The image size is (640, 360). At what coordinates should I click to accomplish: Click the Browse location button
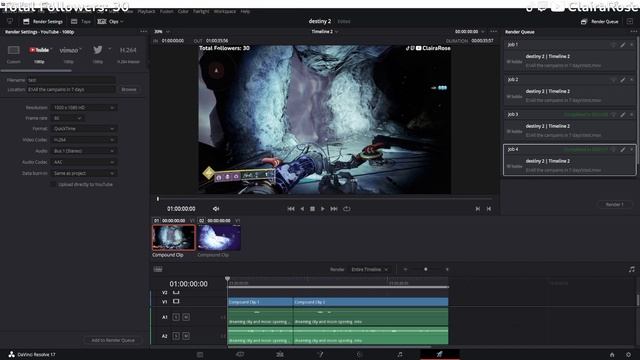(x=129, y=89)
